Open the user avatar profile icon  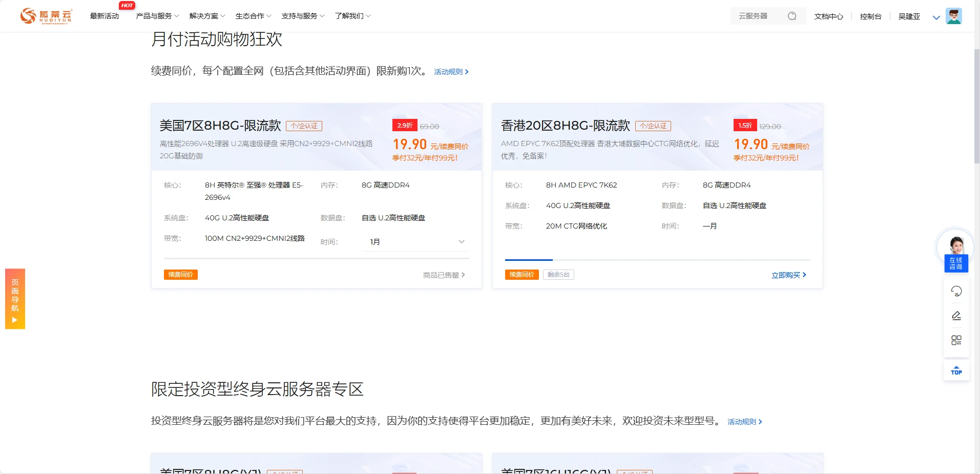(x=953, y=16)
